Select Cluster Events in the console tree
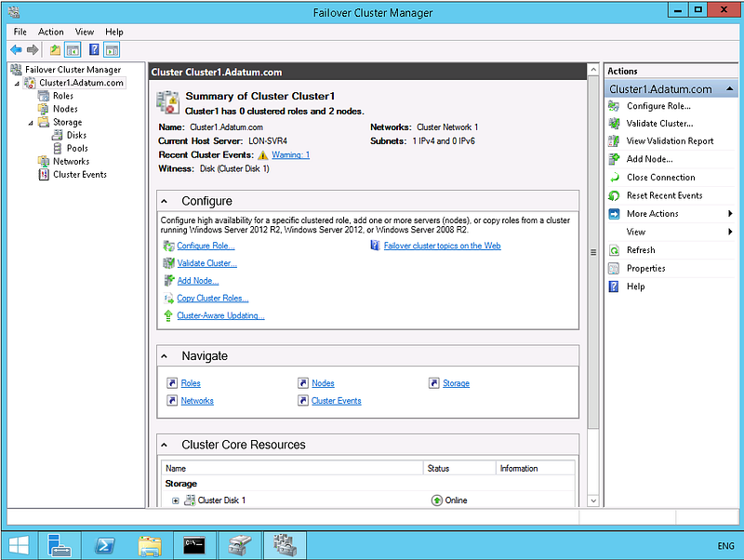This screenshot has width=744, height=560. (80, 175)
